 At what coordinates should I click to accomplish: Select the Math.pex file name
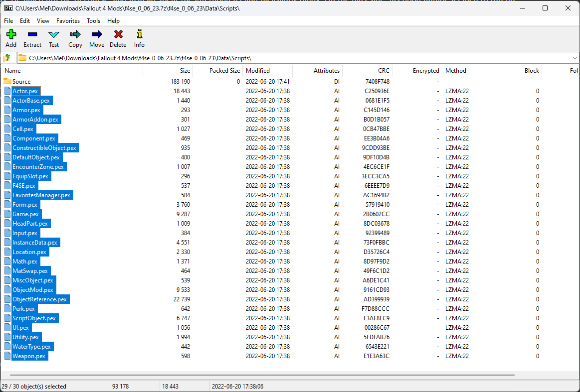[x=25, y=261]
